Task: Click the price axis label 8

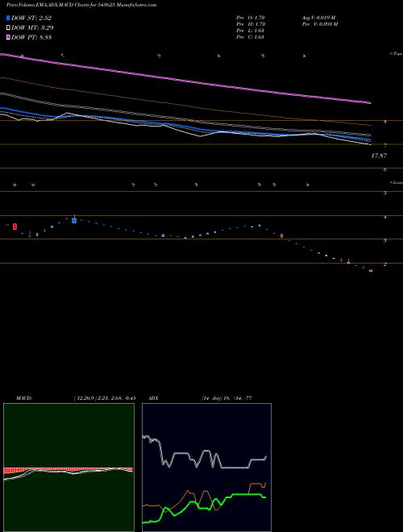Action: click(385, 123)
